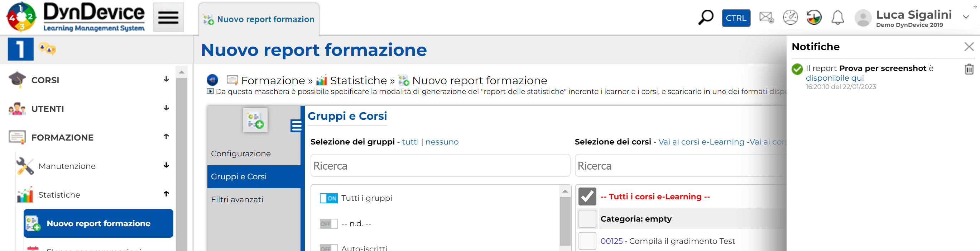Image resolution: width=980 pixels, height=251 pixels.
Task: Click the search magnifier icon
Action: tap(705, 18)
